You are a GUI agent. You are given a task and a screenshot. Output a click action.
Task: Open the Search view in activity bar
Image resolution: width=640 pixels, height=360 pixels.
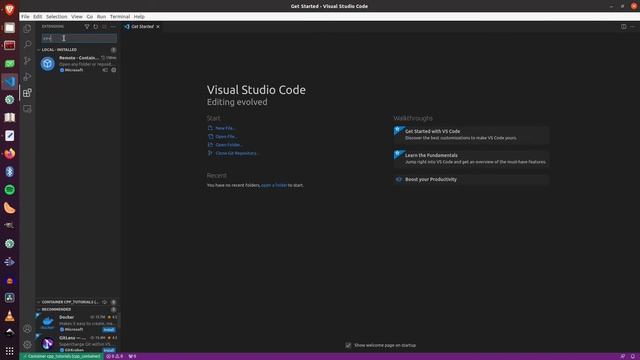pyautogui.click(x=27, y=44)
